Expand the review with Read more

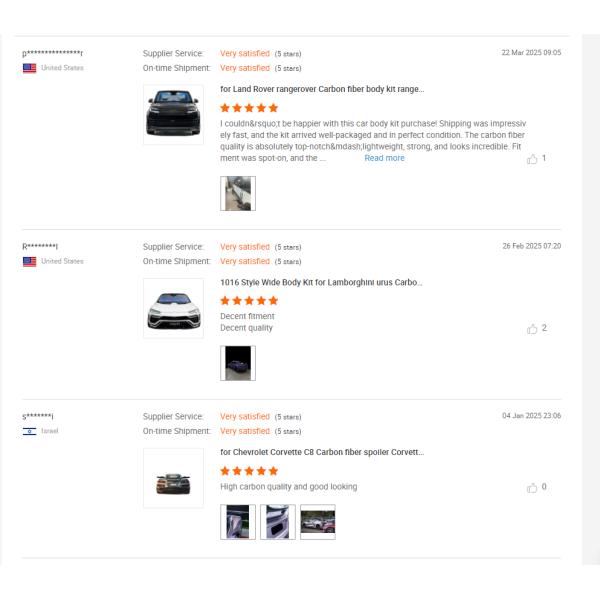(x=384, y=158)
